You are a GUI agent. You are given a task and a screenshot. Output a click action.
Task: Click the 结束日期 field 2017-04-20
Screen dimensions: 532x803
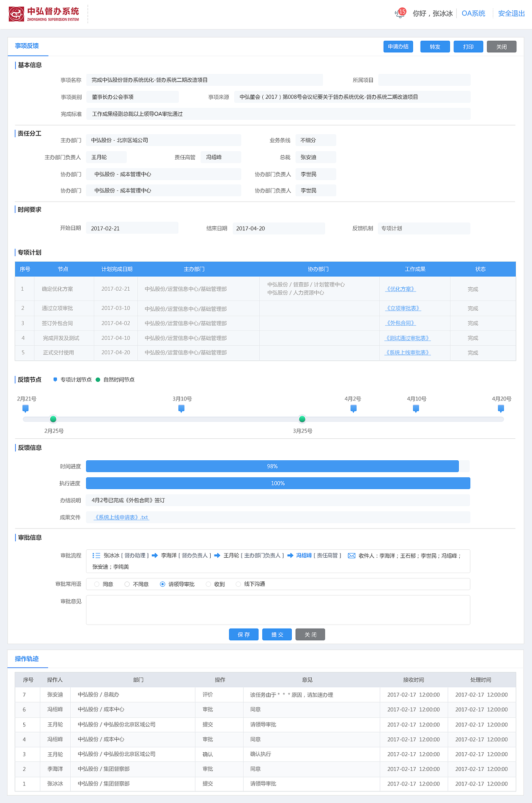278,228
